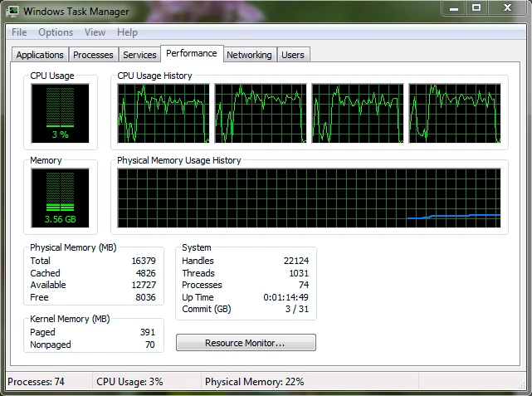Select the Performance tab
This screenshot has width=532, height=396.
click(192, 53)
